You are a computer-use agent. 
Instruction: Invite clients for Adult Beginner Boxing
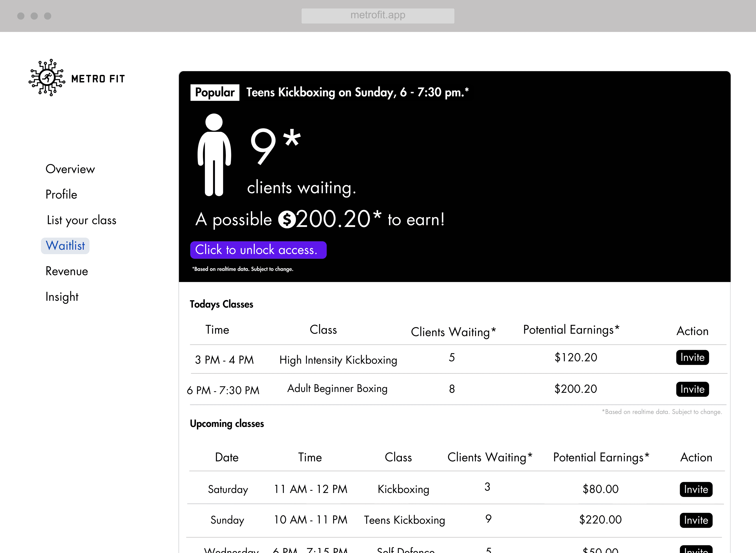(x=692, y=389)
